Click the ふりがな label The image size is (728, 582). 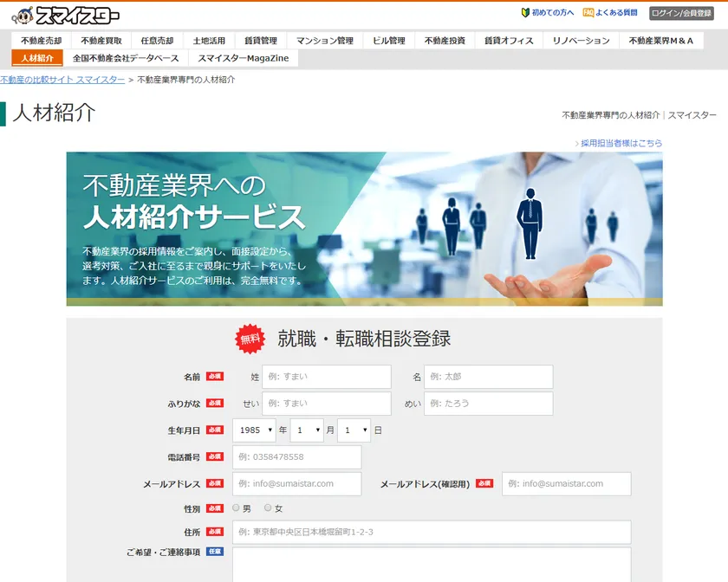(184, 404)
